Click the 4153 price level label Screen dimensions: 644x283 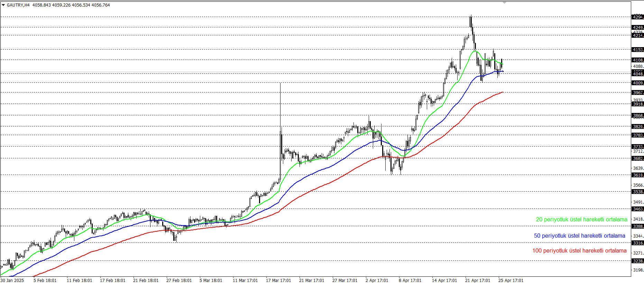click(x=638, y=50)
